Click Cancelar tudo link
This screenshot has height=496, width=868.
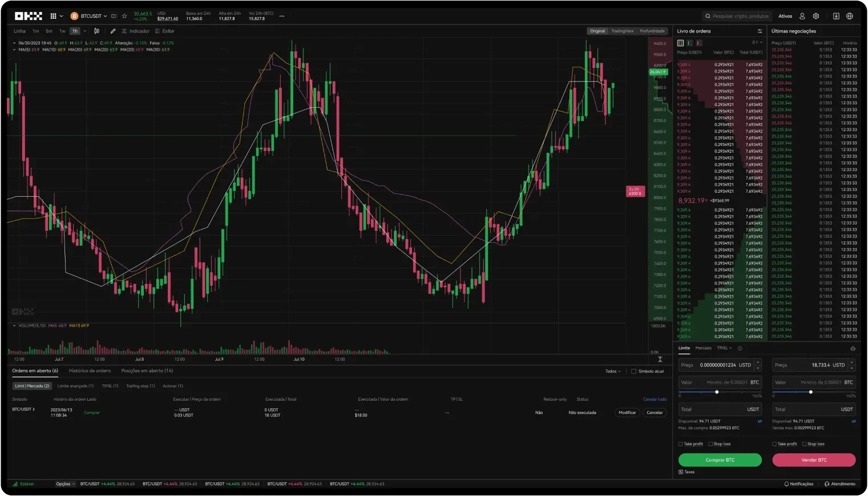pyautogui.click(x=655, y=399)
